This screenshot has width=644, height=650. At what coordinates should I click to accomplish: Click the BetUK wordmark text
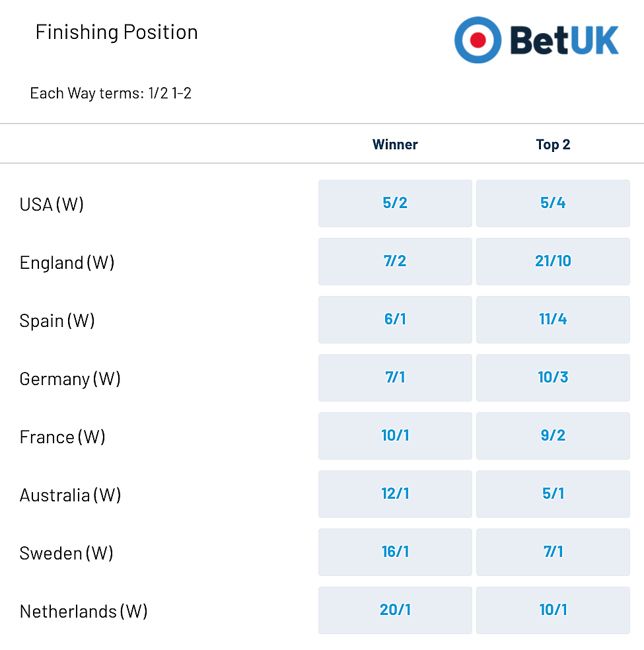[564, 40]
